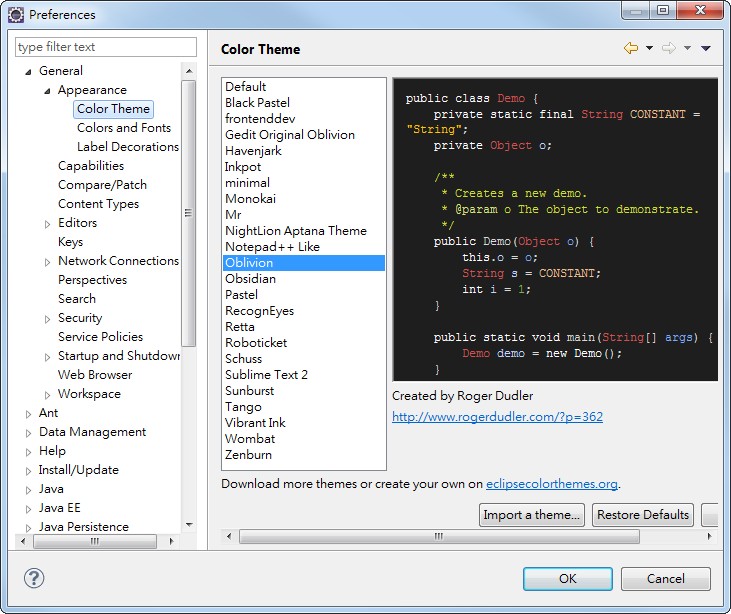Click the tree vertical scrollbar up arrow
This screenshot has height=614, width=731.
pos(189,71)
